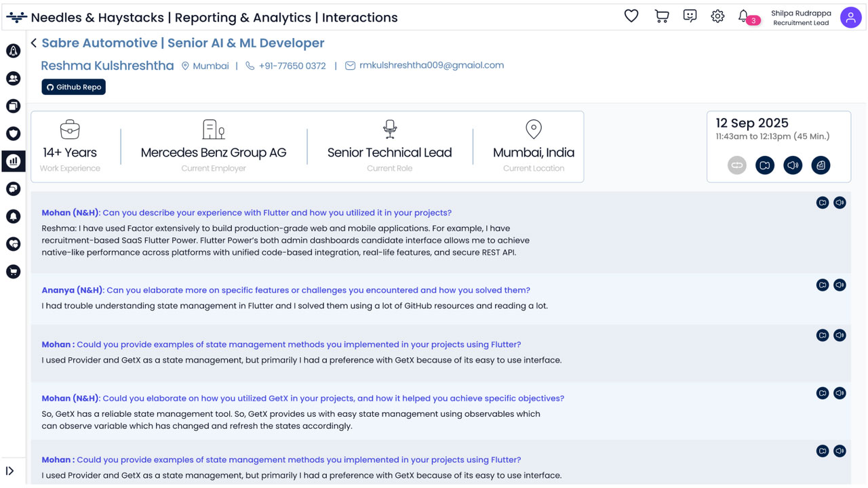Open the bar chart analytics sidebar icon
The height and width of the screenshot is (488, 868).
pos(13,161)
